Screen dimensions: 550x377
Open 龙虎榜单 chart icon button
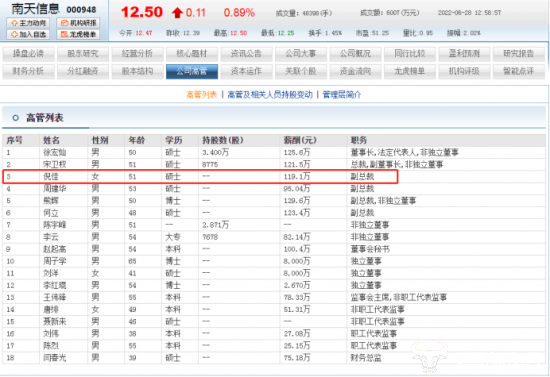click(78, 34)
